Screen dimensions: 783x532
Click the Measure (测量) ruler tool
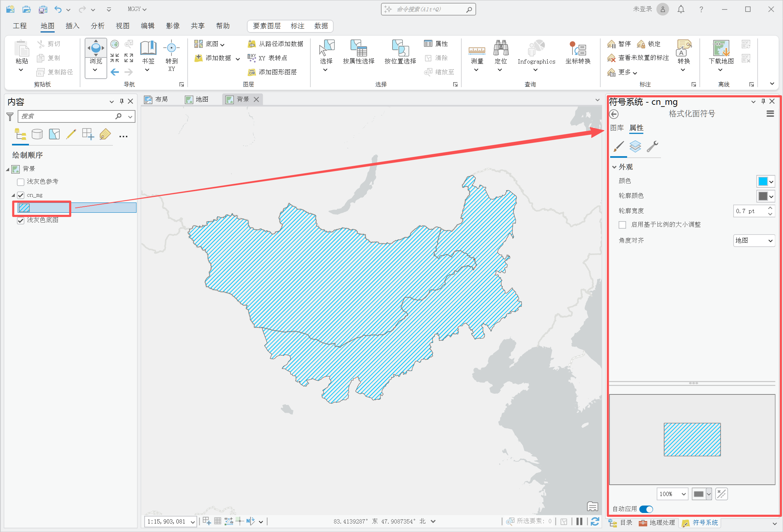(x=477, y=50)
